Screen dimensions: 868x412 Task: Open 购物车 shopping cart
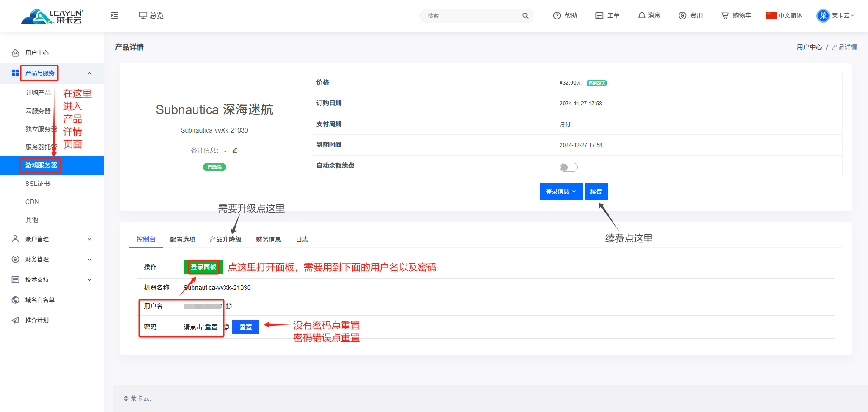pos(725,15)
